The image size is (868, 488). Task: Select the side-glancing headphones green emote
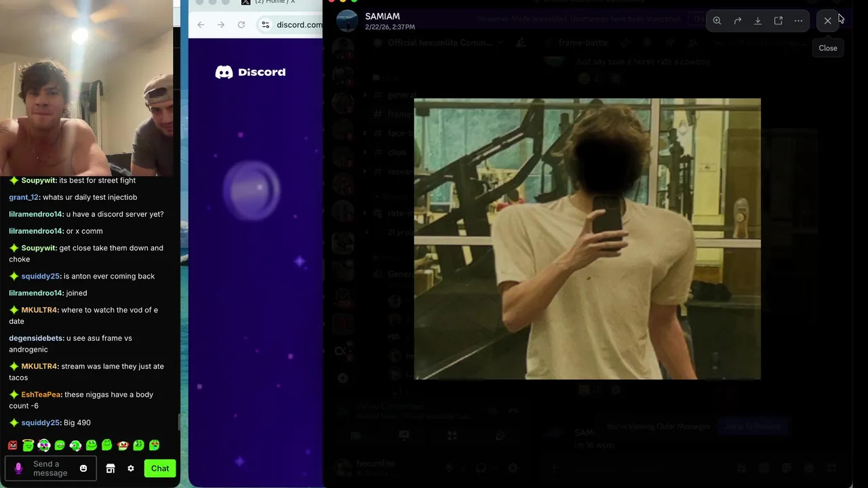tap(75, 445)
